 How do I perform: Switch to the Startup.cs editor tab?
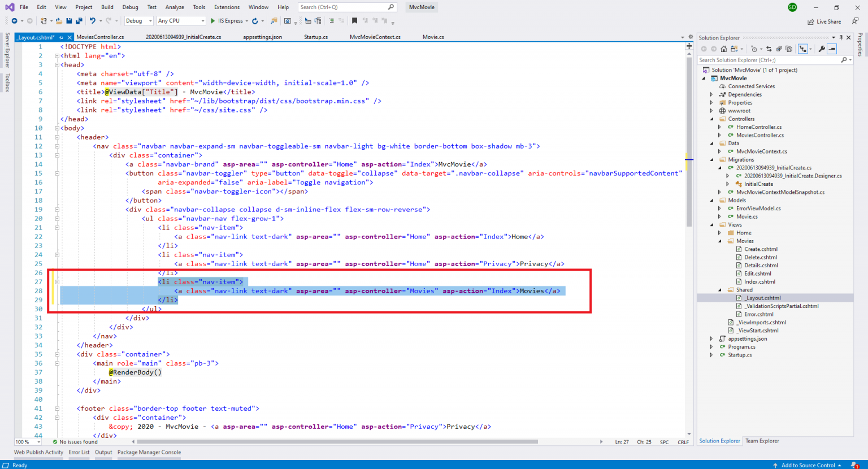click(x=316, y=37)
